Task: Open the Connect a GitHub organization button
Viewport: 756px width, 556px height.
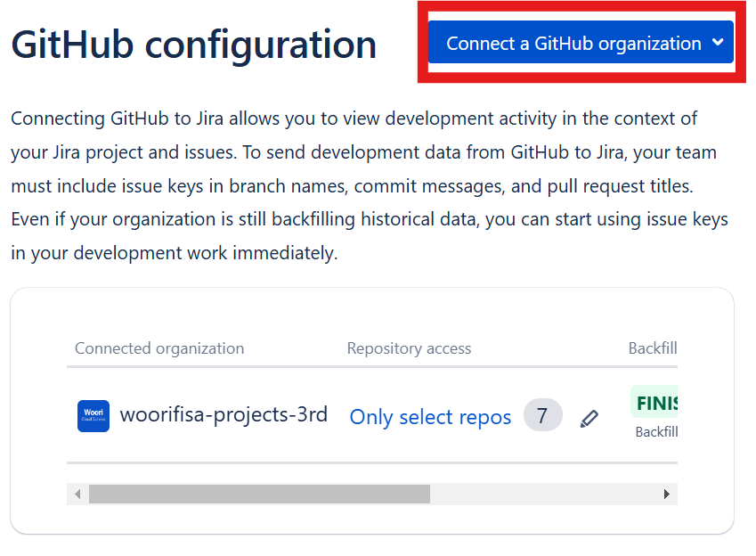Action: coord(581,43)
